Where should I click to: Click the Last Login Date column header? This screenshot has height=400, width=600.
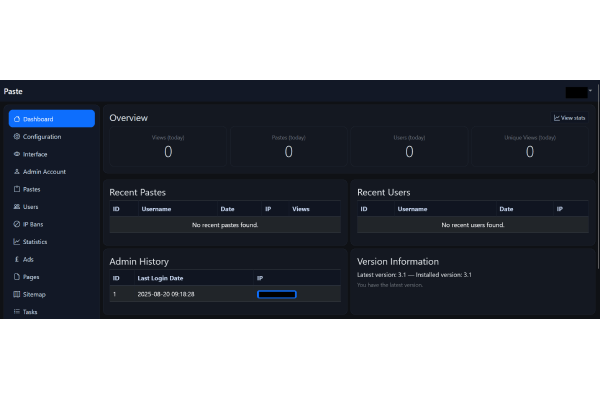point(158,278)
